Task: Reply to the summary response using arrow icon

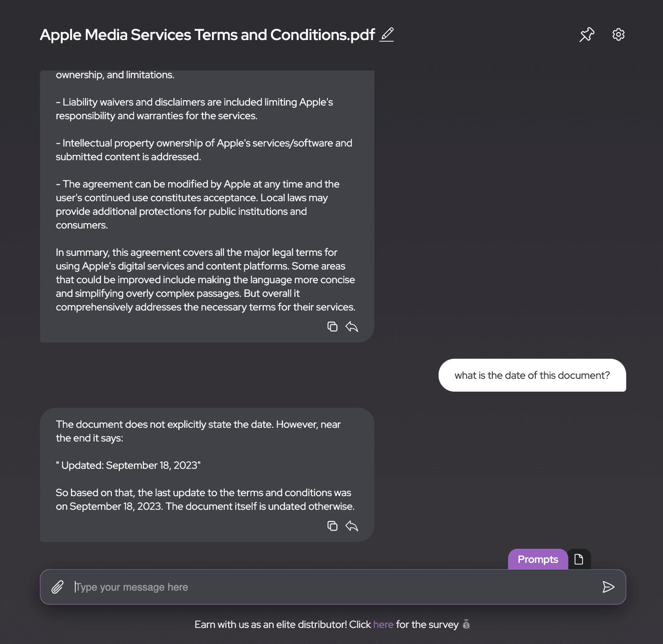Action: click(352, 327)
